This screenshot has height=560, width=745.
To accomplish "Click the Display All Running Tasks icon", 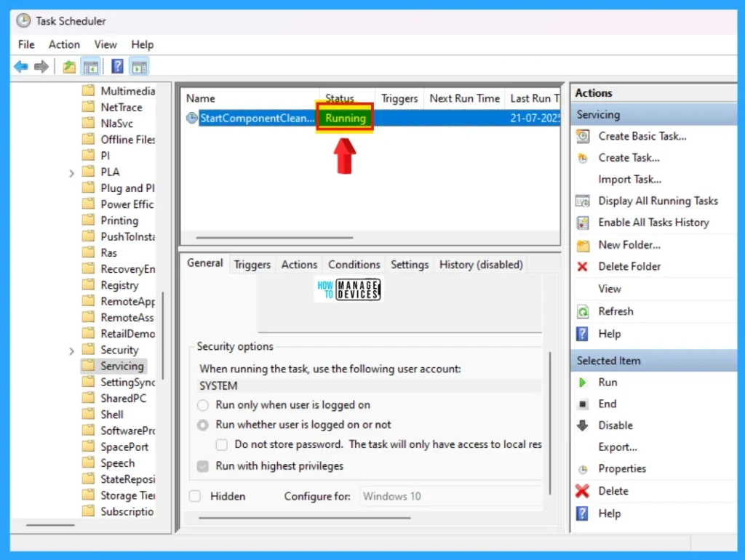I will (x=583, y=201).
